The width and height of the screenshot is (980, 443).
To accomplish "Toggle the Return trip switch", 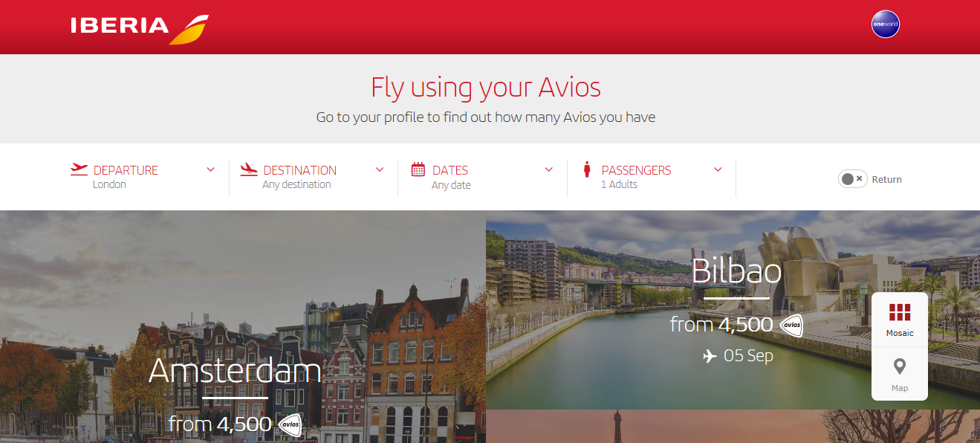I will click(x=852, y=179).
